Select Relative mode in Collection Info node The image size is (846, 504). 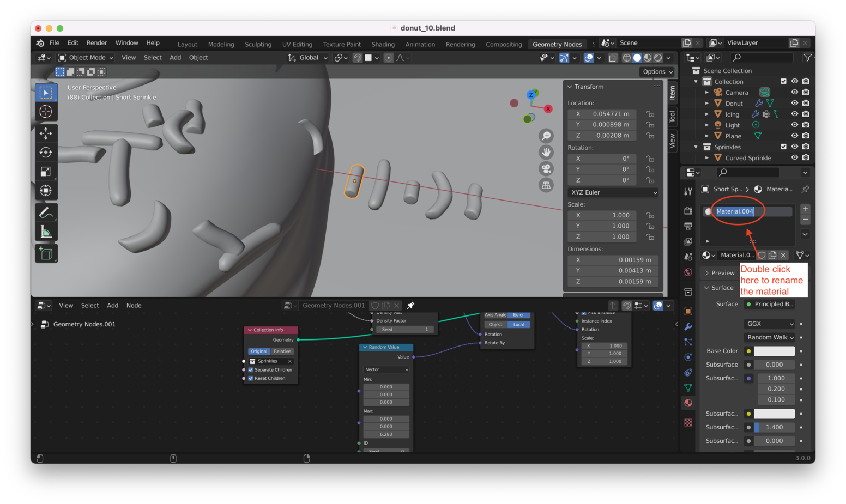pos(282,351)
